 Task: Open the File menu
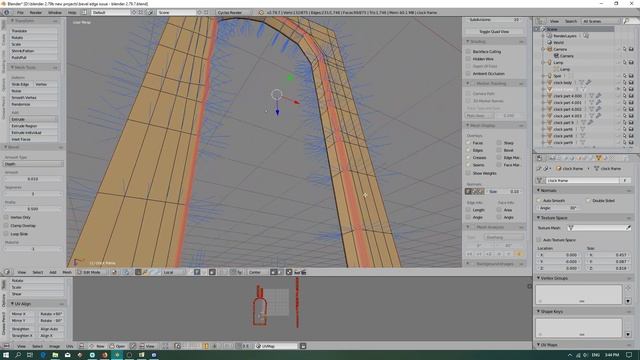point(20,13)
